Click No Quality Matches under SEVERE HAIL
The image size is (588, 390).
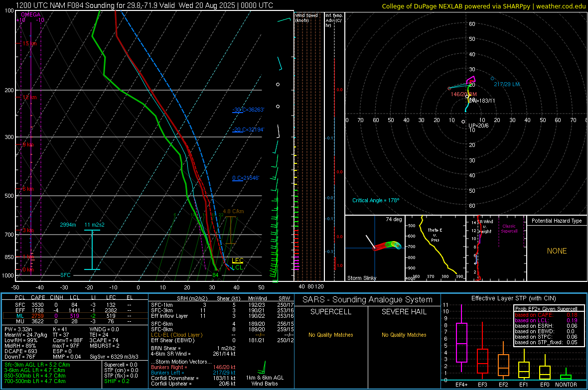click(x=404, y=335)
